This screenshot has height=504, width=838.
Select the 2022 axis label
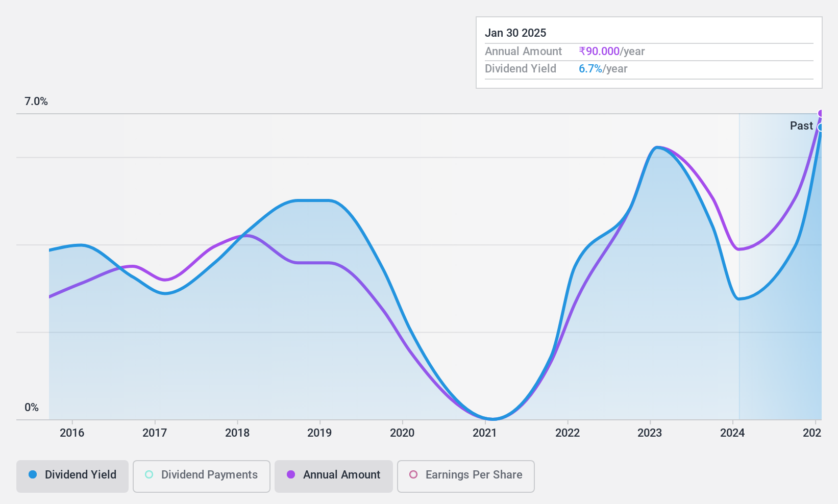(x=568, y=433)
